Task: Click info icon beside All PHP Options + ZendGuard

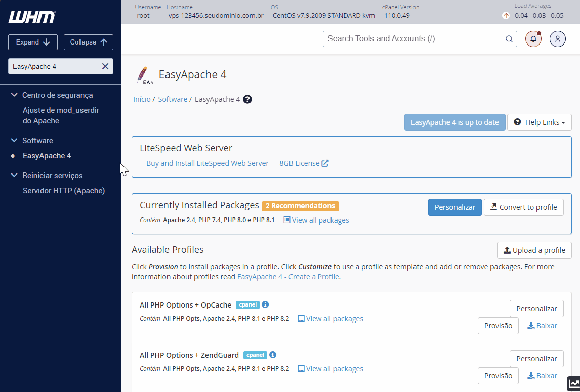Action: coord(273,355)
